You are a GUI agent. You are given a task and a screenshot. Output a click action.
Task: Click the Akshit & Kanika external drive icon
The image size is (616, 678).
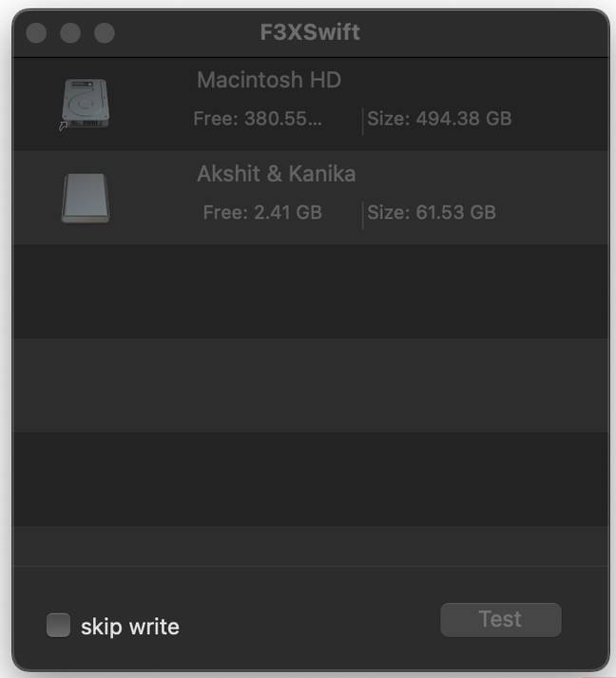pyautogui.click(x=86, y=197)
